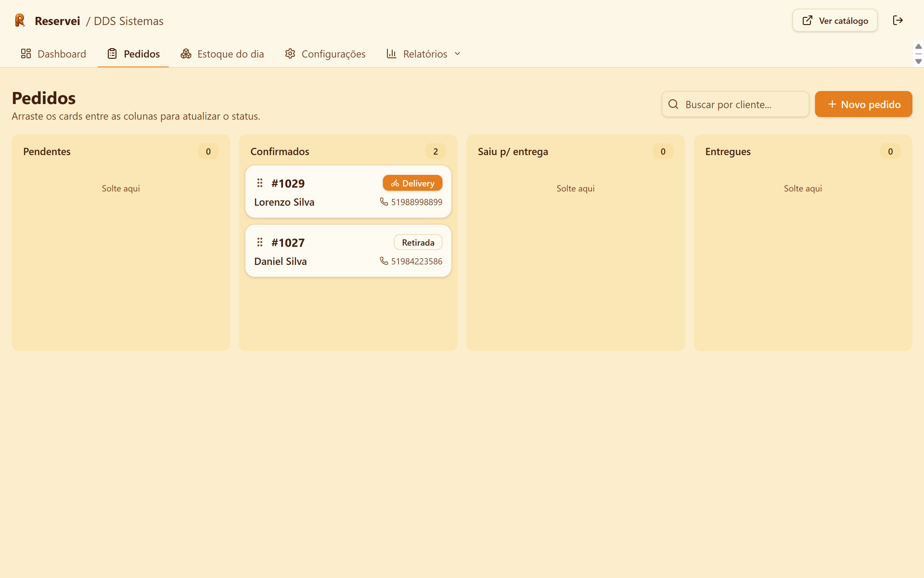Image resolution: width=924 pixels, height=578 pixels.
Task: Click the drag handle on order #1027
Action: (260, 242)
